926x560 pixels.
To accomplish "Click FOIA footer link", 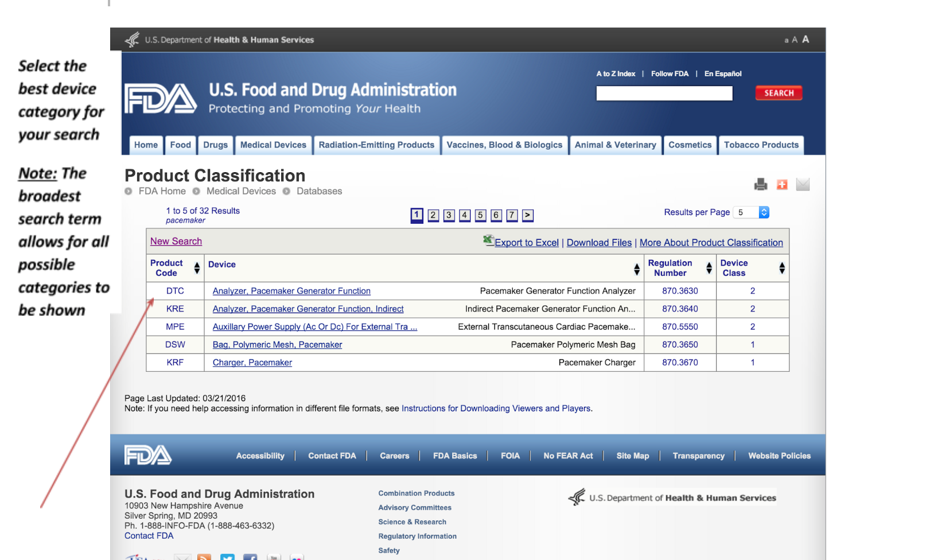I will pos(510,456).
